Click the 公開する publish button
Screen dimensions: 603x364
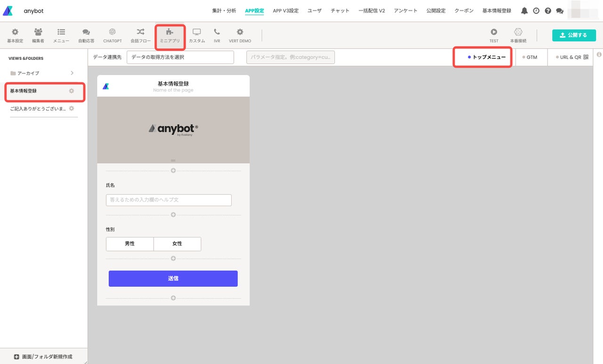coord(574,35)
